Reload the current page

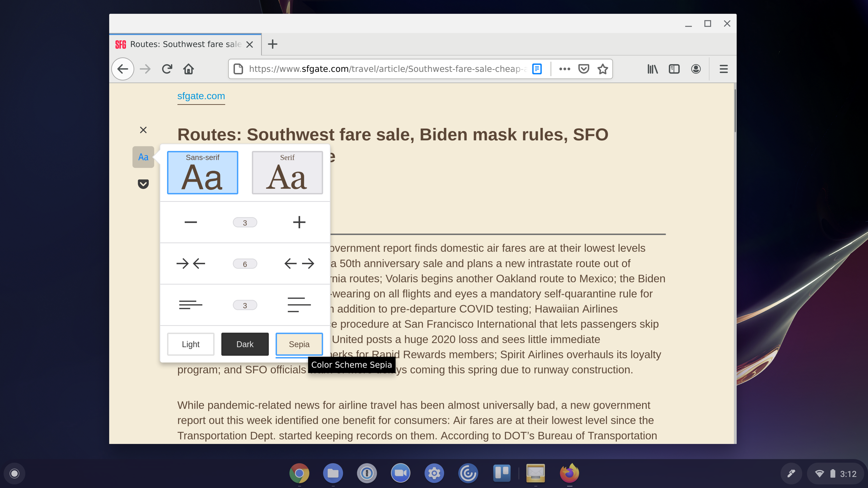[x=167, y=69]
